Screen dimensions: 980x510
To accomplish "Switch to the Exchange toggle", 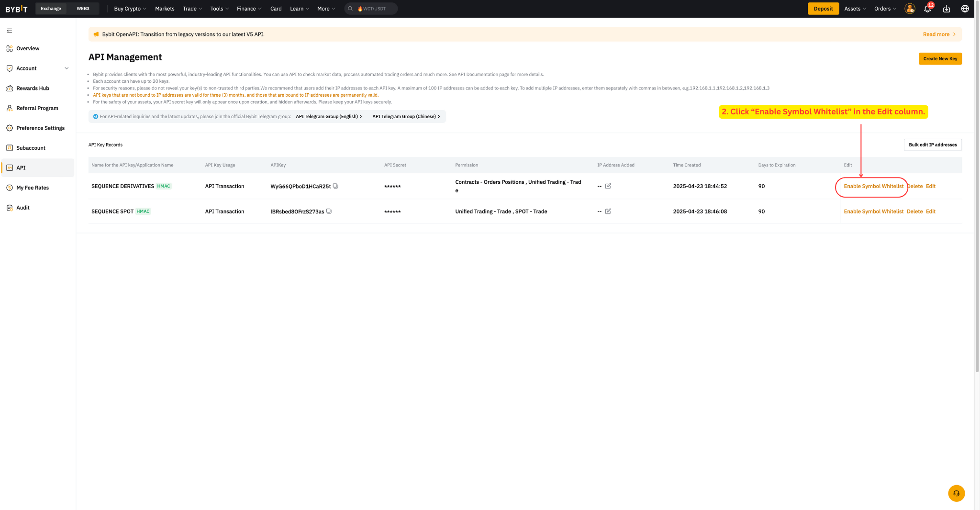I will 51,9.
